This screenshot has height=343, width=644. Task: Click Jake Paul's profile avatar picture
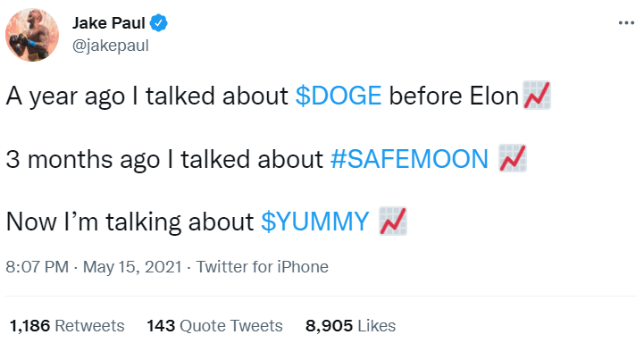point(32,35)
